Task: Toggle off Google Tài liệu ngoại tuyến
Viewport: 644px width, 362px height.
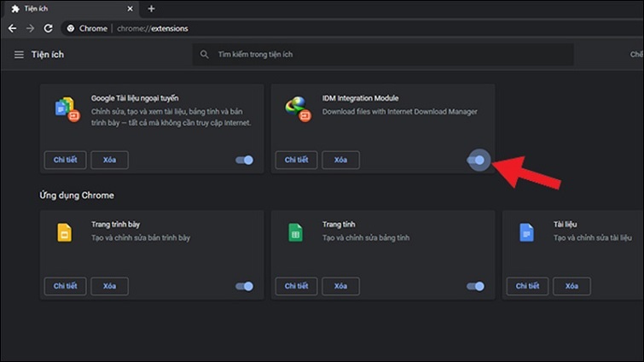Action: pos(245,160)
